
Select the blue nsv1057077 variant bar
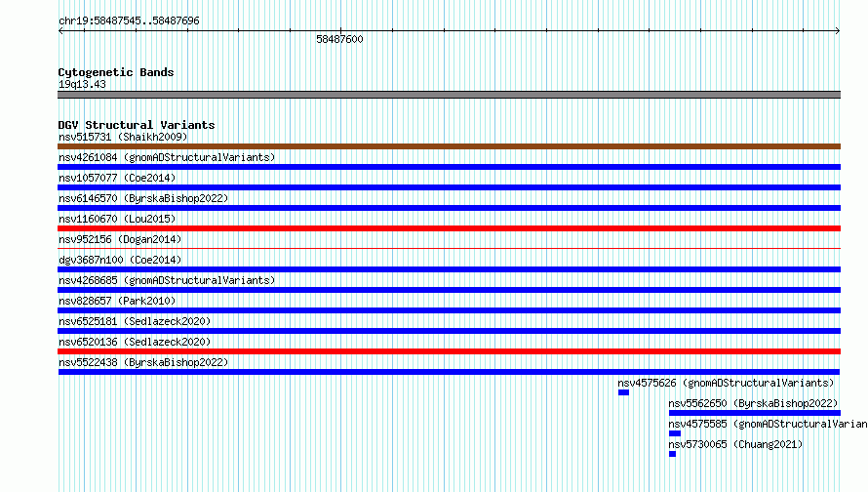(449, 187)
